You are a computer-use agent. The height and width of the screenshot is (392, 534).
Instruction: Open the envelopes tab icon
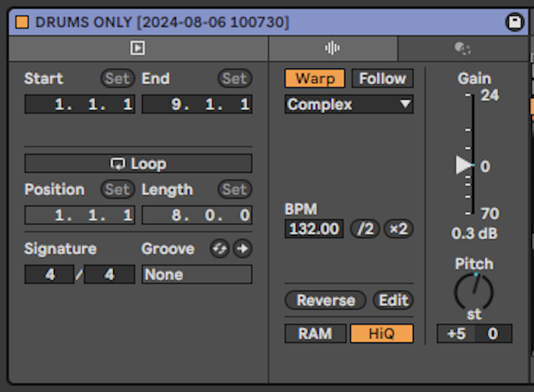coord(463,49)
